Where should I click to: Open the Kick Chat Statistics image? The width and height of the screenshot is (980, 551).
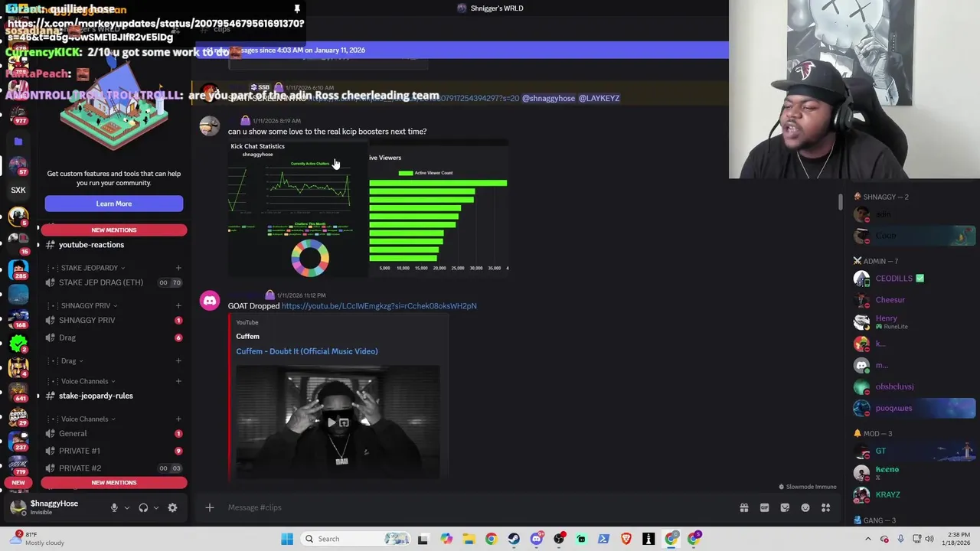[298, 208]
